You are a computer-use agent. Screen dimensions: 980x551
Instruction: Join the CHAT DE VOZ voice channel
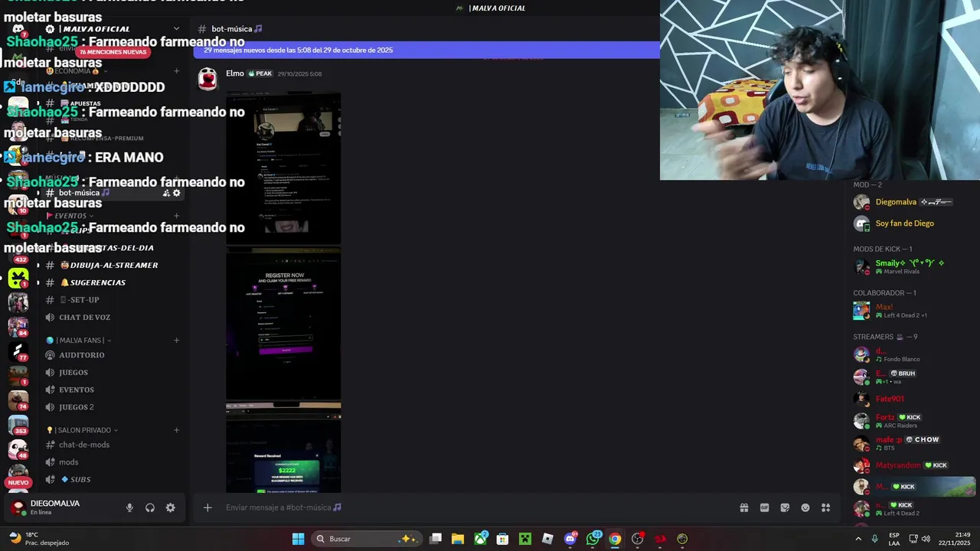point(113,318)
